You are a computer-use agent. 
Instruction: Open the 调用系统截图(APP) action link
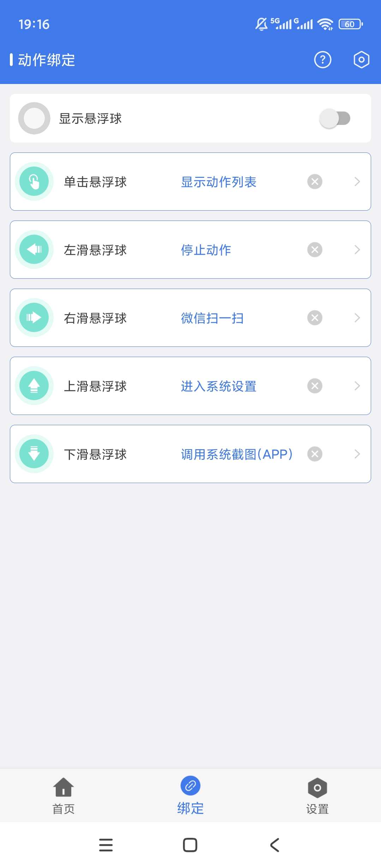pyautogui.click(x=237, y=454)
